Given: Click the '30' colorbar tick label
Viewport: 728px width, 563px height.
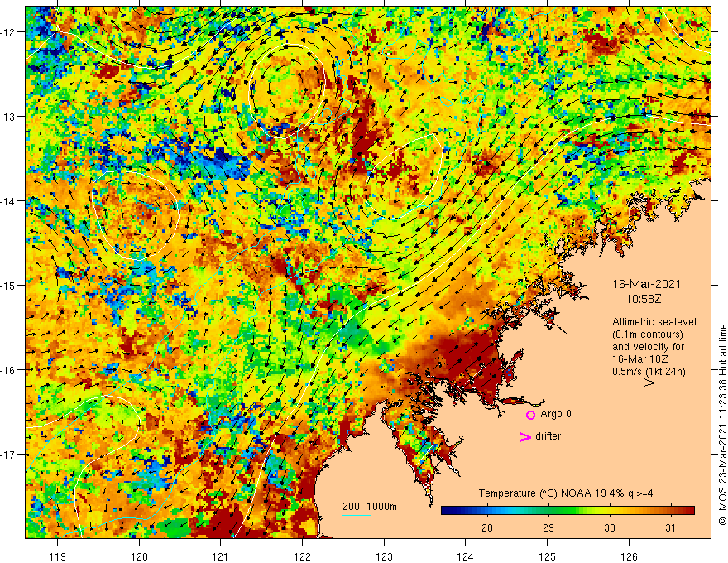Looking at the screenshot, I should point(610,527).
